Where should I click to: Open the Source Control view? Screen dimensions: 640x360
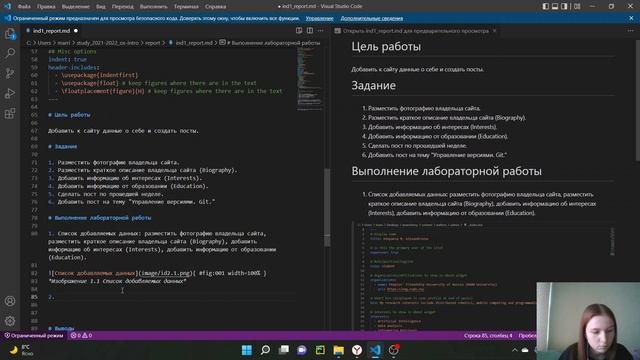tap(10, 73)
